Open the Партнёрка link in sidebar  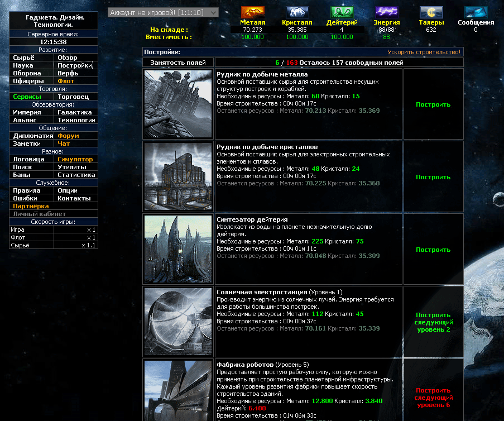[x=31, y=206]
